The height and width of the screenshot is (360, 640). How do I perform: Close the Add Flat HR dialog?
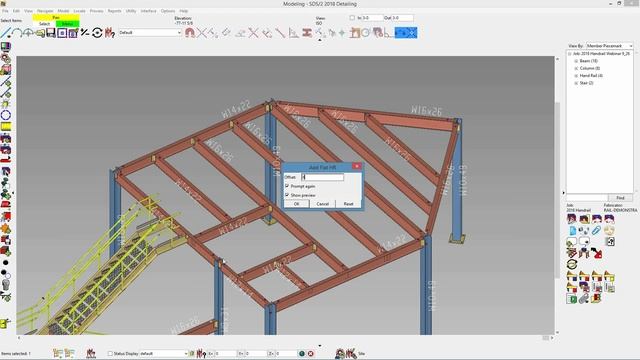point(357,166)
